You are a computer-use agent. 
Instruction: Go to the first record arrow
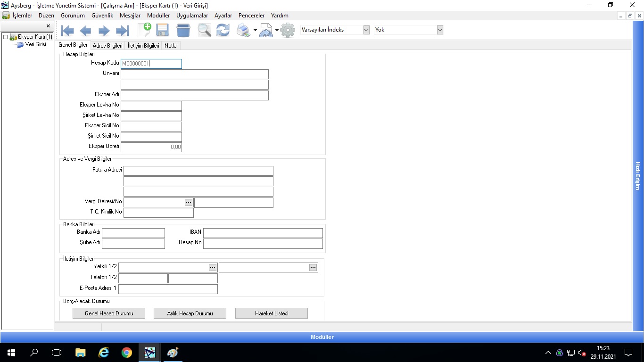click(67, 31)
